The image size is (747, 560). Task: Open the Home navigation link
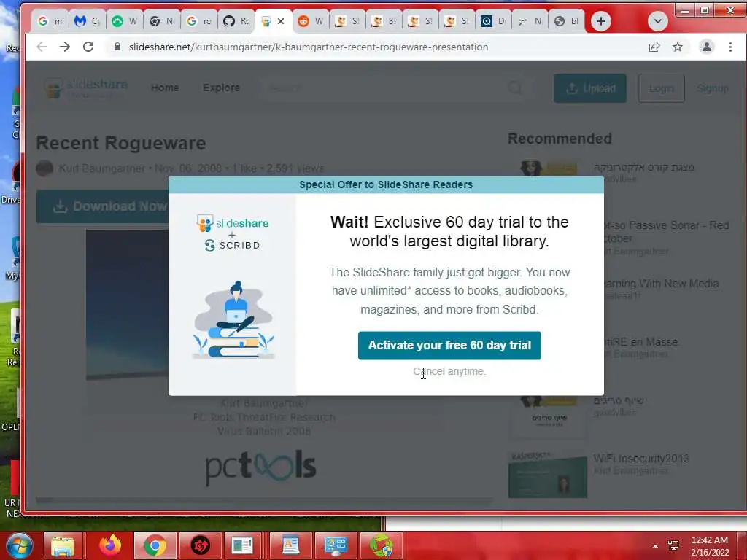pos(165,87)
